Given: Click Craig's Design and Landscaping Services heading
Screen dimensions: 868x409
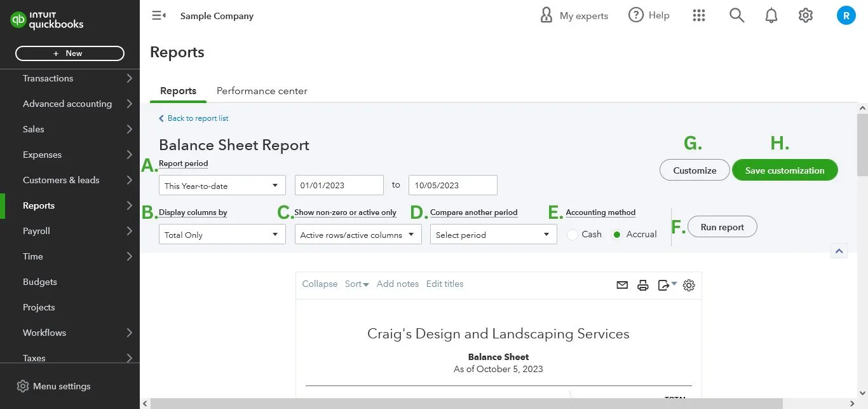Looking at the screenshot, I should point(498,334).
